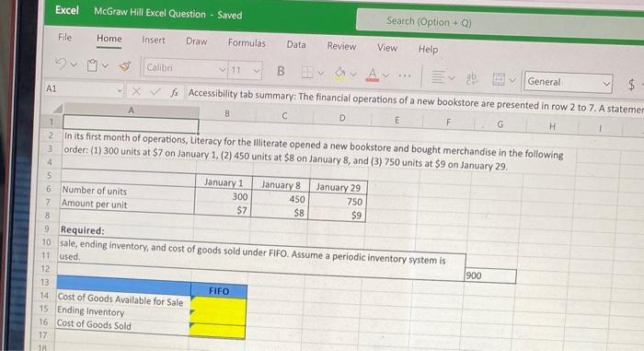Click the fx Insert Function icon
Viewport: 644px width, 351px height.
click(175, 93)
